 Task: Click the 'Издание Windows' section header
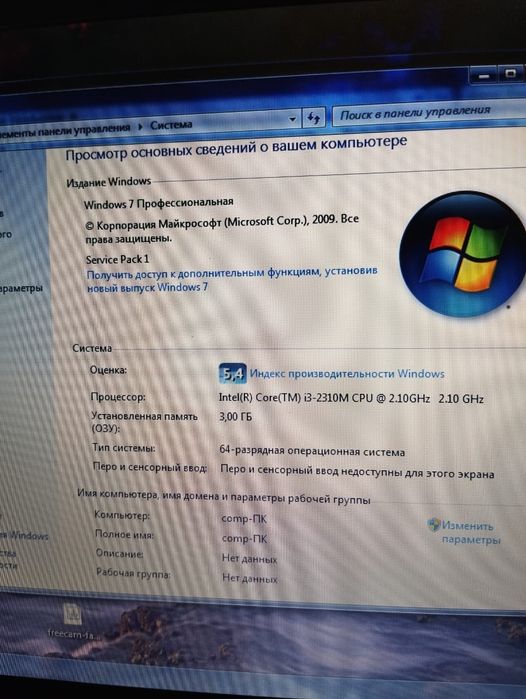(x=108, y=182)
